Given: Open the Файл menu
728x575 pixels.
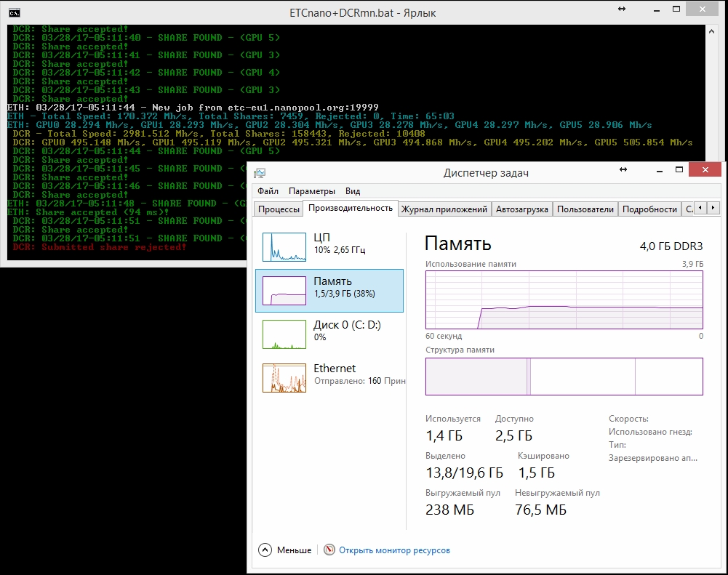Looking at the screenshot, I should tap(268, 191).
